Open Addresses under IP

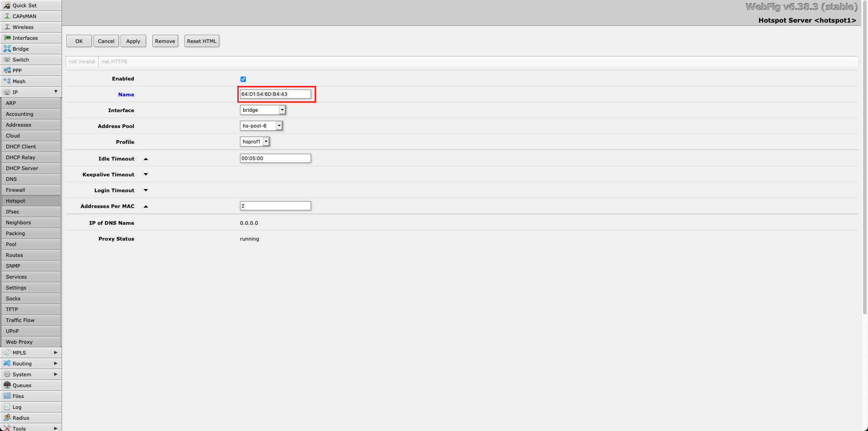click(31, 125)
